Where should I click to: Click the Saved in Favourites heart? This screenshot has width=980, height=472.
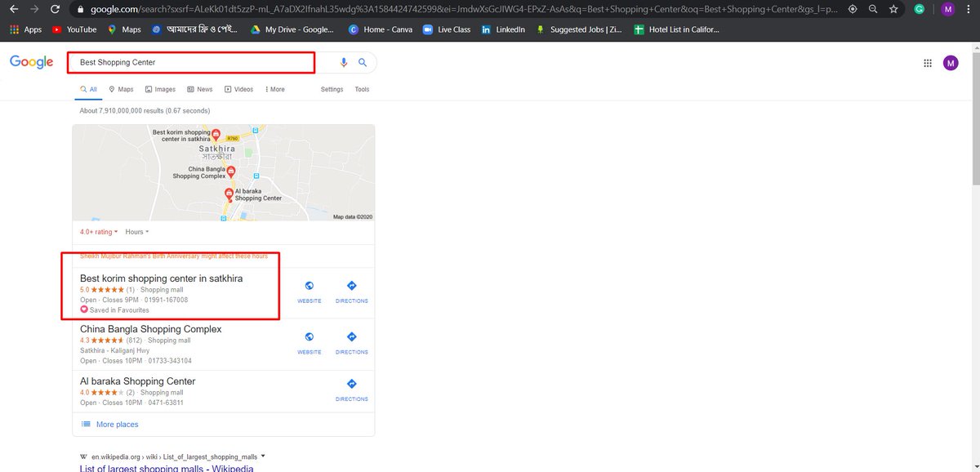click(x=83, y=310)
